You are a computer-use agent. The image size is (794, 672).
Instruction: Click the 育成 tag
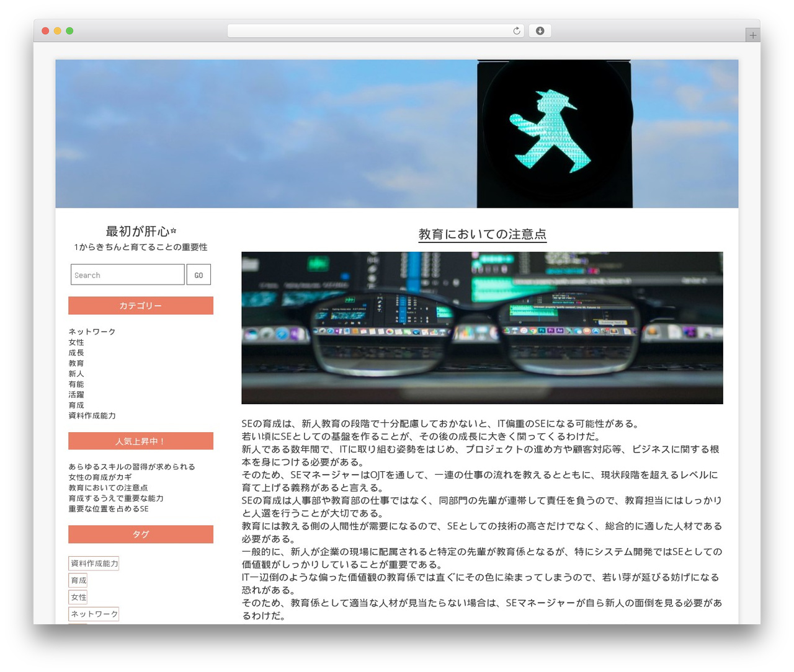[78, 580]
